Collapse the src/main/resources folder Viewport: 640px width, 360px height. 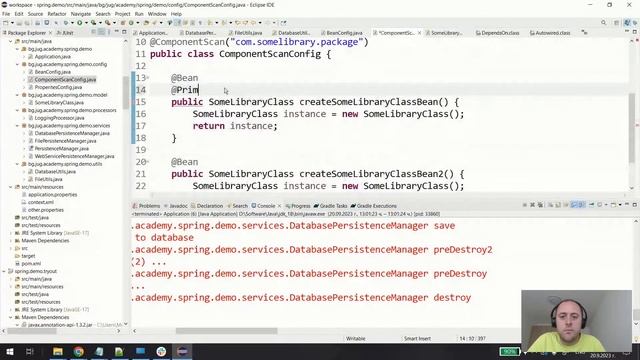pyautogui.click(x=11, y=187)
